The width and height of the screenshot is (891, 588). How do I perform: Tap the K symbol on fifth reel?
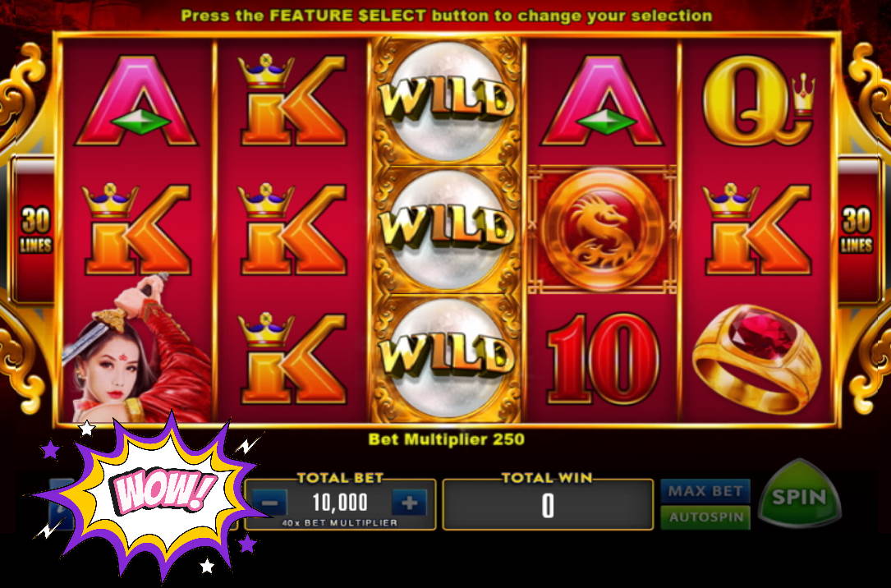point(757,229)
